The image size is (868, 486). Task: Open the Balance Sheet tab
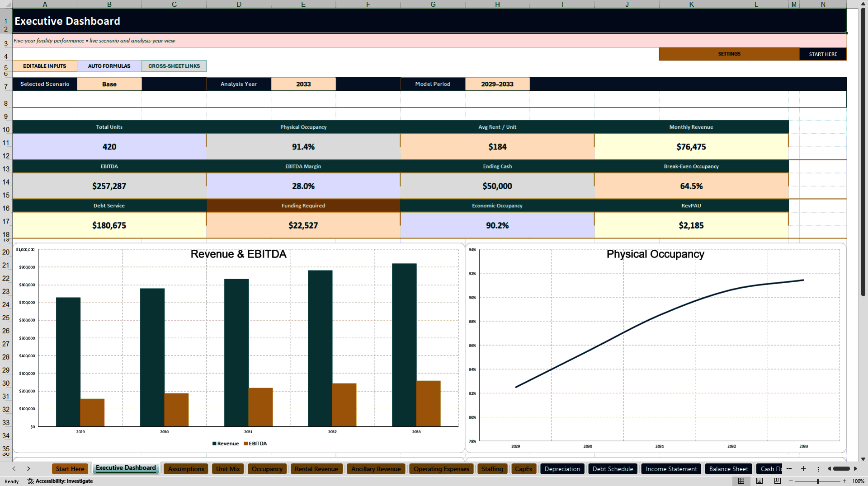[728, 469]
